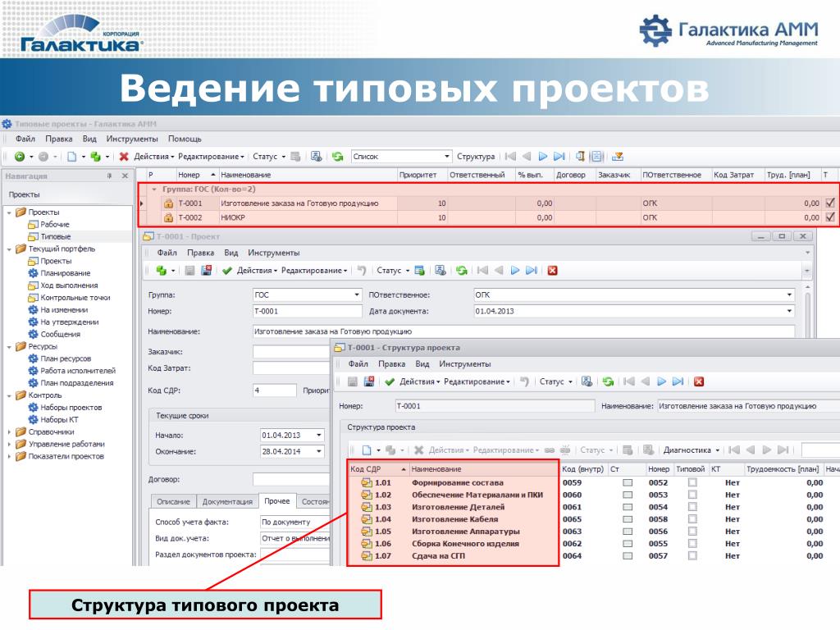The width and height of the screenshot is (840, 630).
Task: Toggle checkbox in T-0002 row last column
Action: (830, 217)
